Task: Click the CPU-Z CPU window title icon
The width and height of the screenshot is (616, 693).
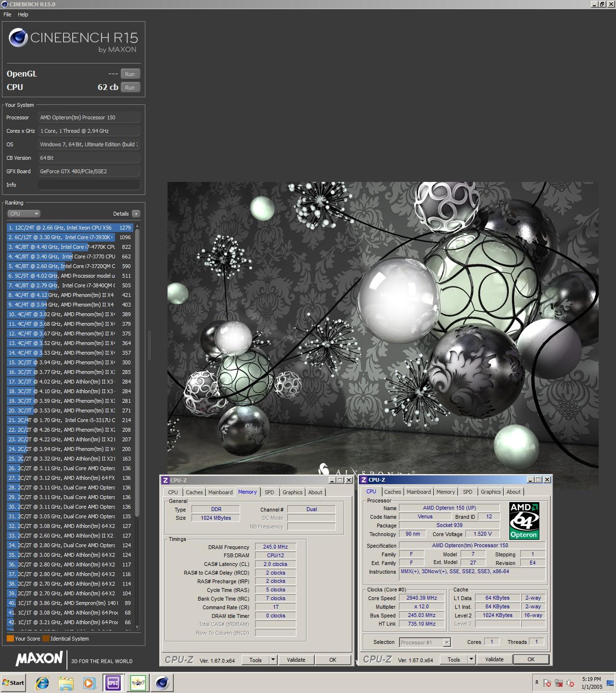Action: 364,480
